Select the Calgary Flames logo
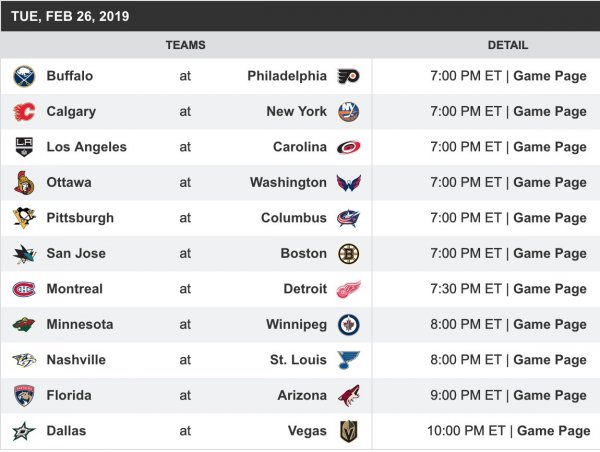 pyautogui.click(x=23, y=112)
